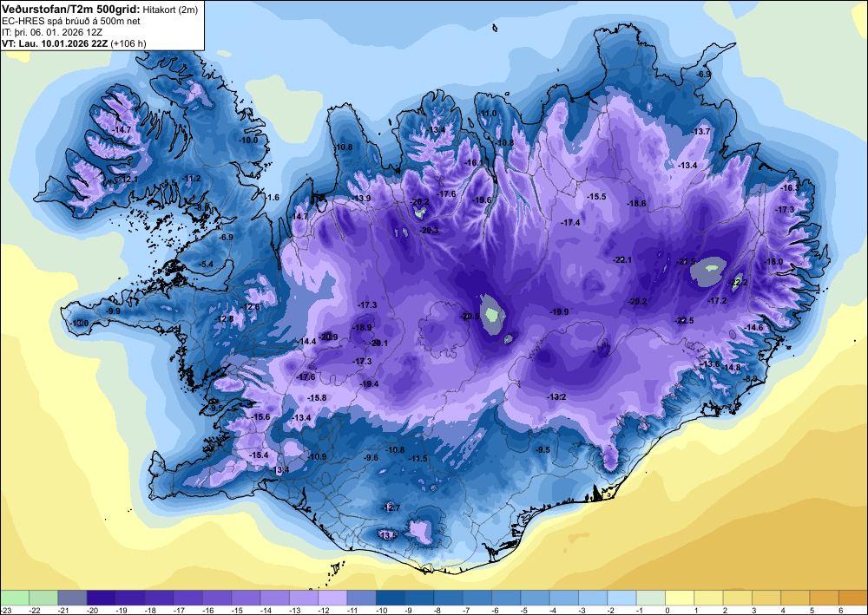Click the legend swatch labeled 0
Image resolution: width=868 pixels, height=615 pixels.
[680, 598]
